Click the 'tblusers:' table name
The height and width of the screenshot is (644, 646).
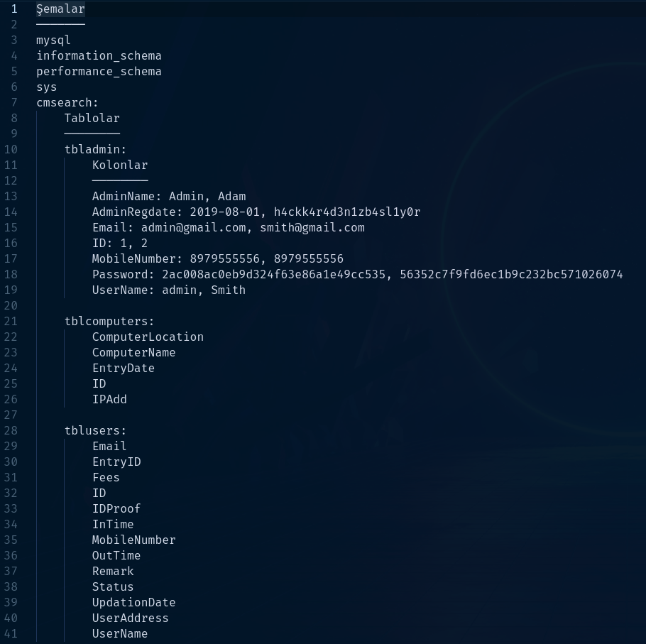pos(95,431)
